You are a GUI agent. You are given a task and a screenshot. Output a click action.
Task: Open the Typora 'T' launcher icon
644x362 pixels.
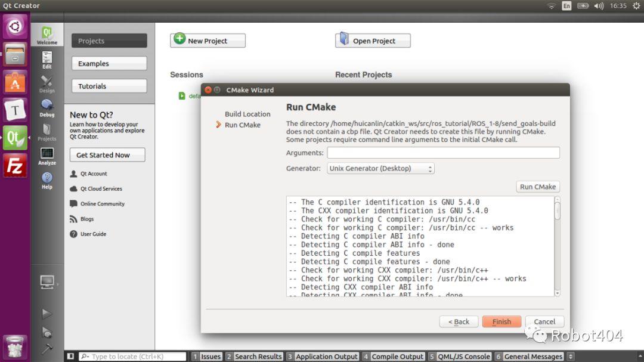coord(15,110)
